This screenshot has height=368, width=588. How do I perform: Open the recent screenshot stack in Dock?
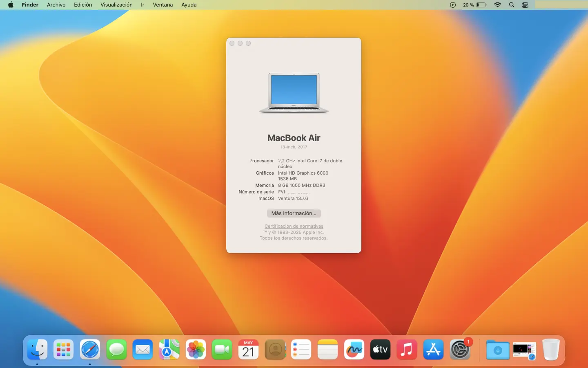point(524,350)
